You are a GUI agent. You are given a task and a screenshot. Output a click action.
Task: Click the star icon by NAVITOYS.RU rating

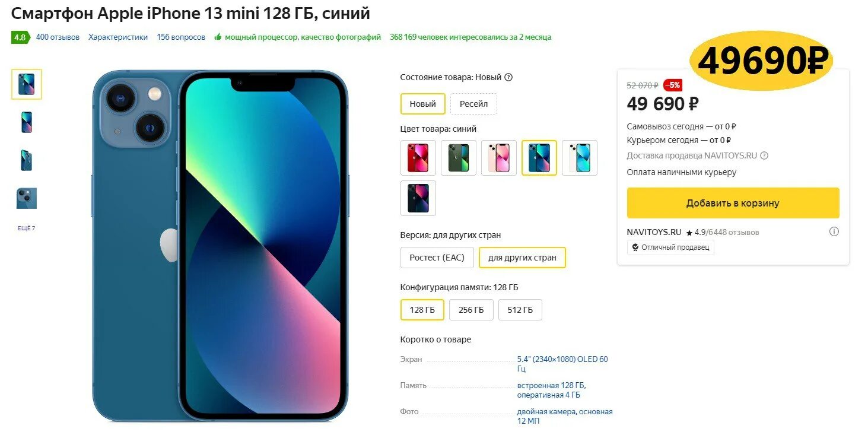tap(689, 233)
